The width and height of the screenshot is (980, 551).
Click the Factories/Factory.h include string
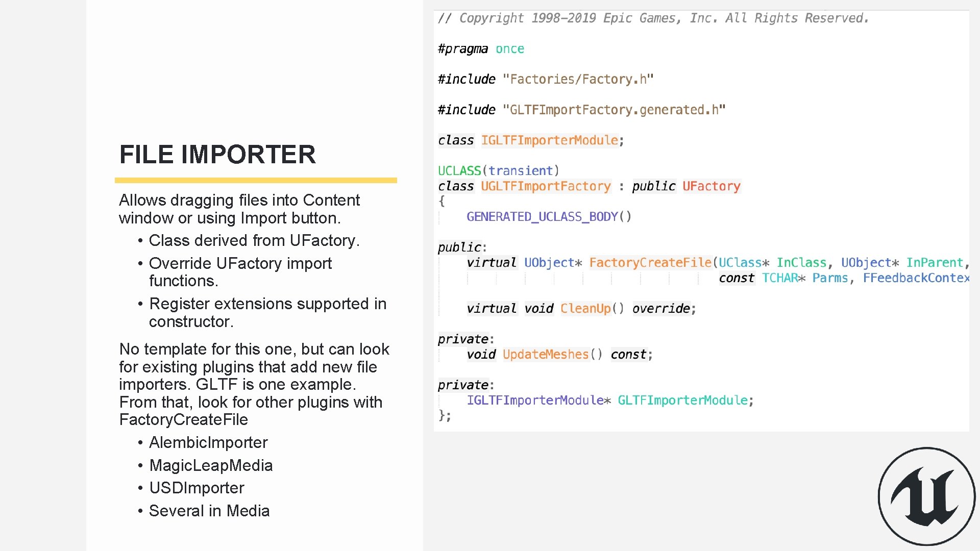(x=578, y=79)
